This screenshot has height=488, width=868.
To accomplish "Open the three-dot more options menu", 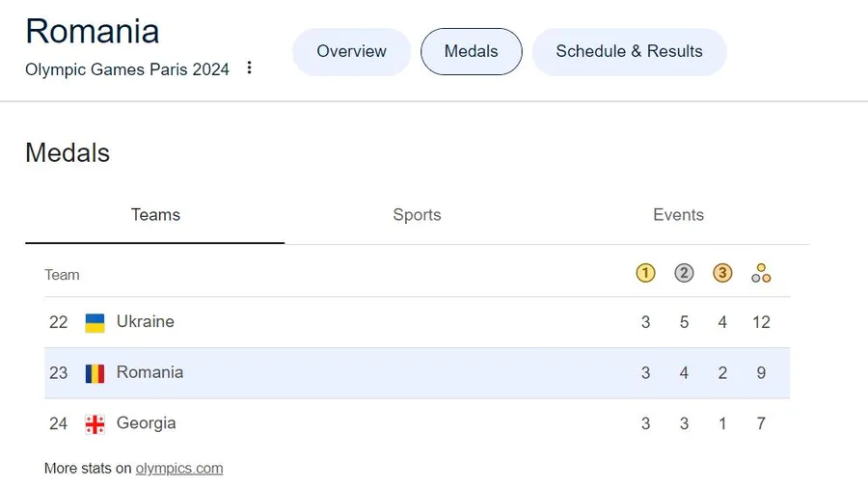I will tap(250, 68).
